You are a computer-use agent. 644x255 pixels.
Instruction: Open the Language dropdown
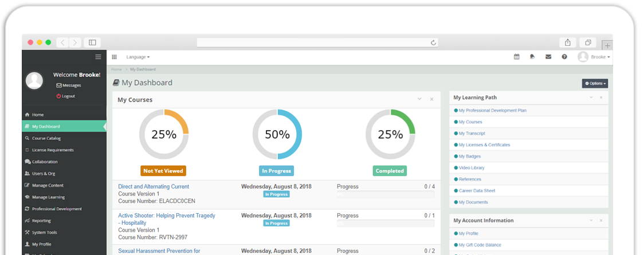click(138, 57)
